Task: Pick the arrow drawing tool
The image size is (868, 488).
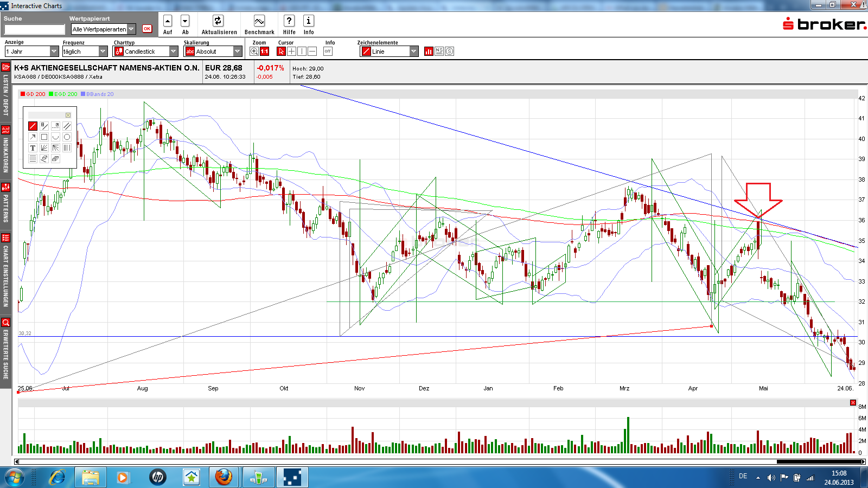Action: [x=33, y=137]
